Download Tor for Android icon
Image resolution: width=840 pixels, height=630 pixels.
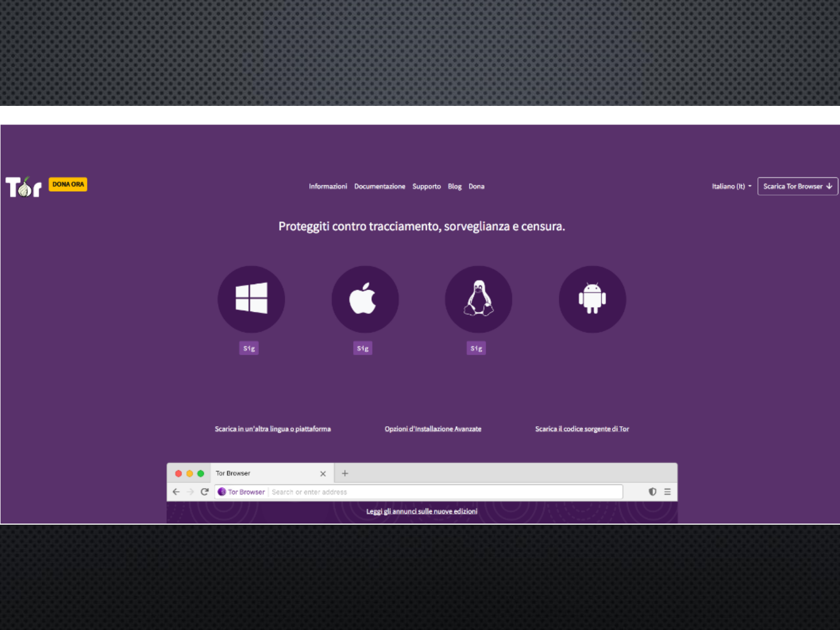592,299
